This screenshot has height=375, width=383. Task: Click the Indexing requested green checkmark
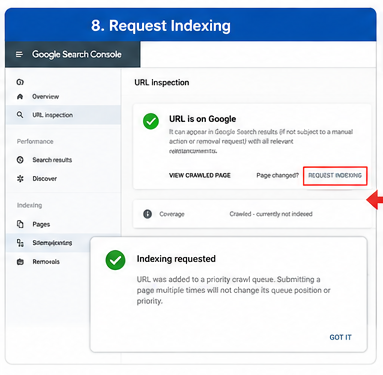coord(115,260)
